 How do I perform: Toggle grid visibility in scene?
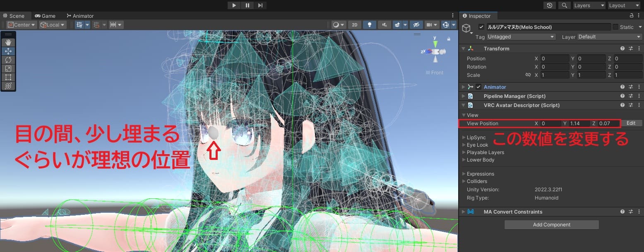[x=79, y=25]
